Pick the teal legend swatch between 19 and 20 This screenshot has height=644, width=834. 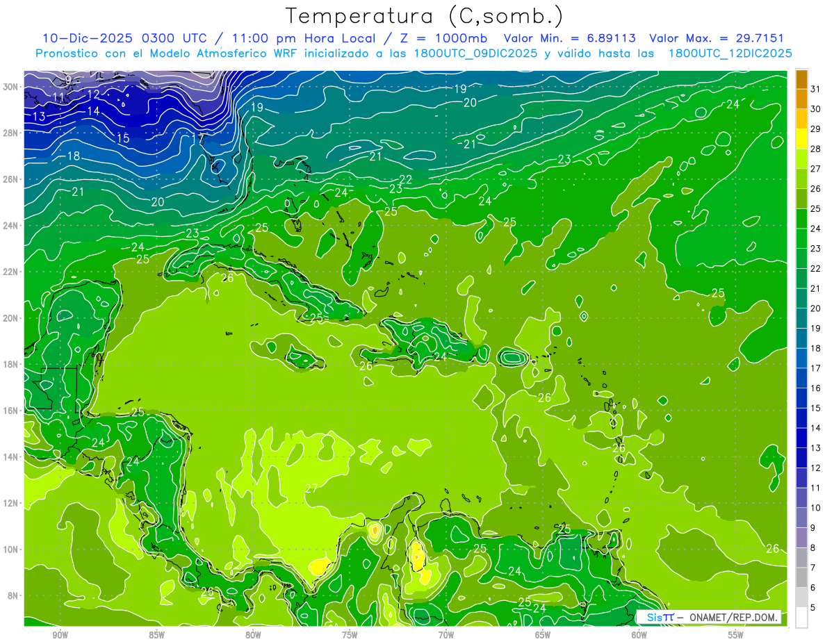(801, 318)
